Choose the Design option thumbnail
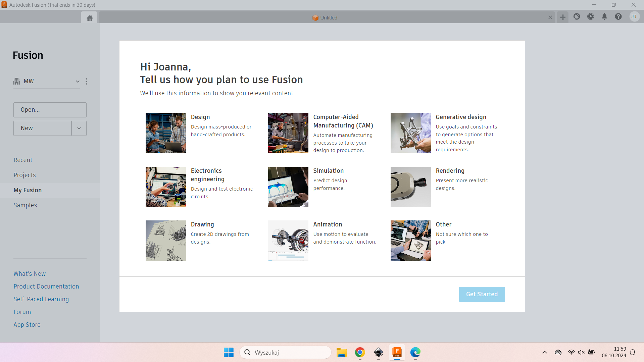Screen dimensions: 644x362 [x=166, y=133]
